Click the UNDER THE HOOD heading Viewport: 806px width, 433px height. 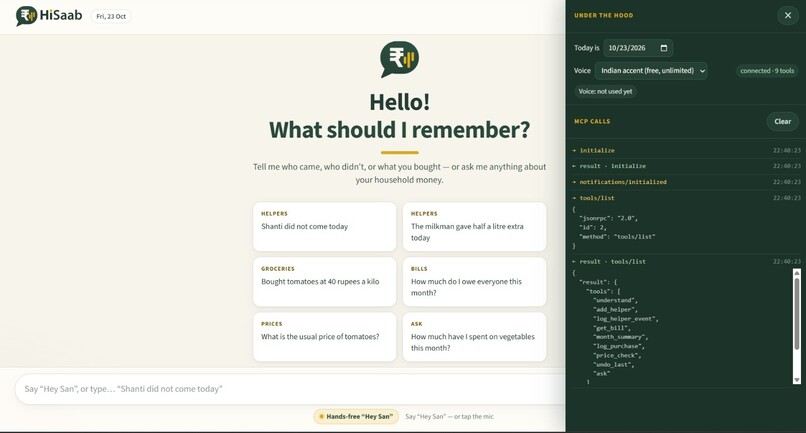coord(603,15)
